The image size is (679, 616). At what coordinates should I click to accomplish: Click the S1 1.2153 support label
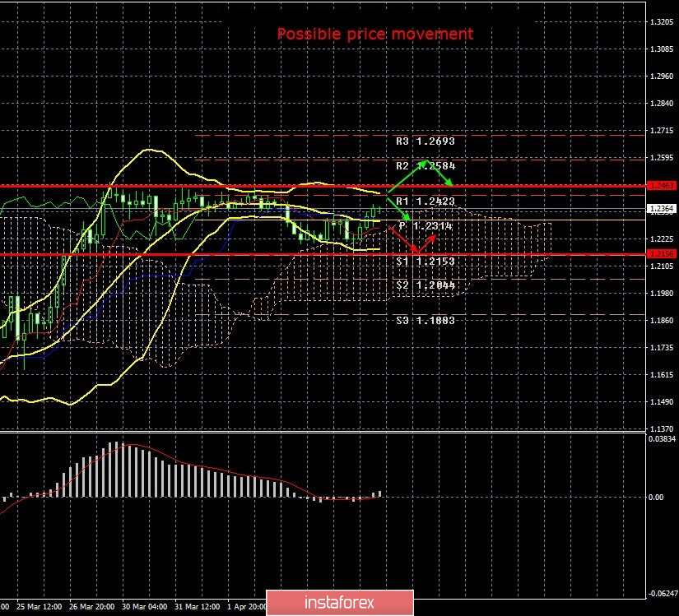[425, 261]
